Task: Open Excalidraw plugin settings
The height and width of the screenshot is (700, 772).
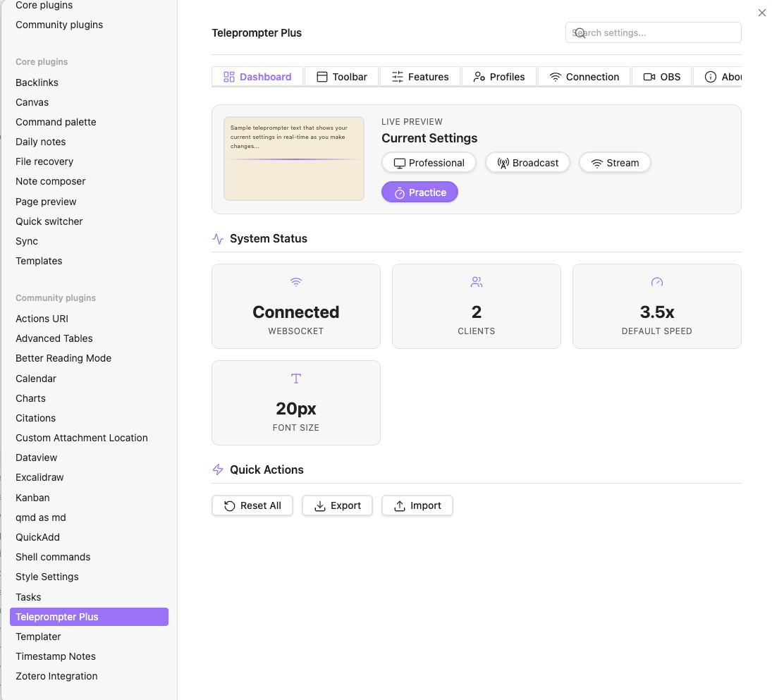Action: pos(39,477)
